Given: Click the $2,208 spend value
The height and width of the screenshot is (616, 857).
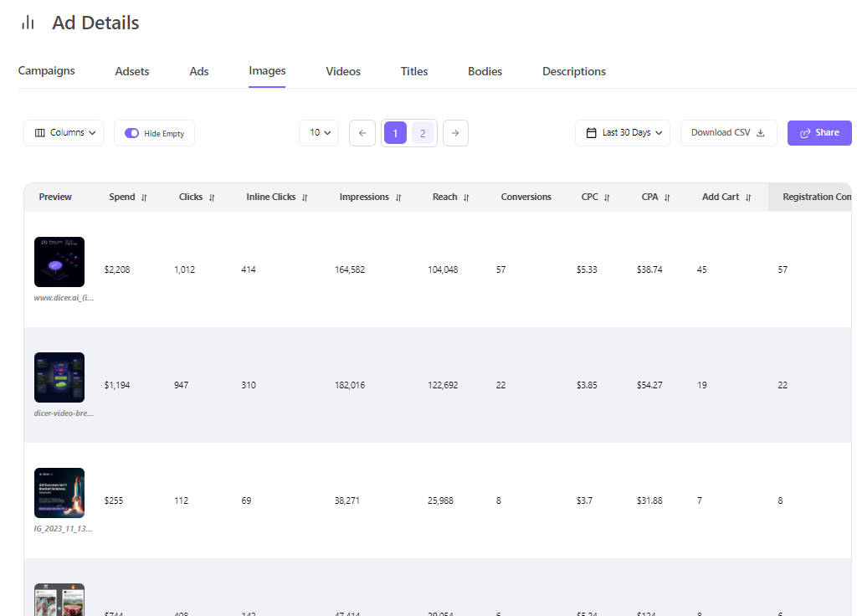Looking at the screenshot, I should click(x=117, y=269).
